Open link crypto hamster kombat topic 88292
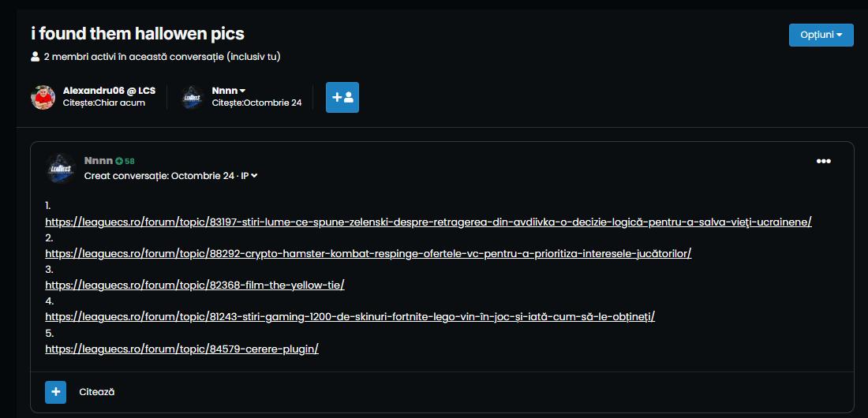 tap(369, 254)
